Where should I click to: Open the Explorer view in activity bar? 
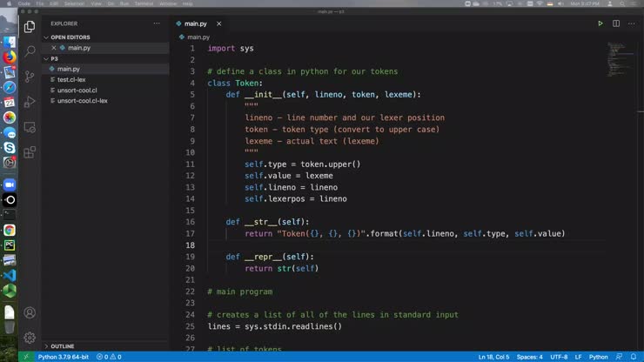point(30,27)
